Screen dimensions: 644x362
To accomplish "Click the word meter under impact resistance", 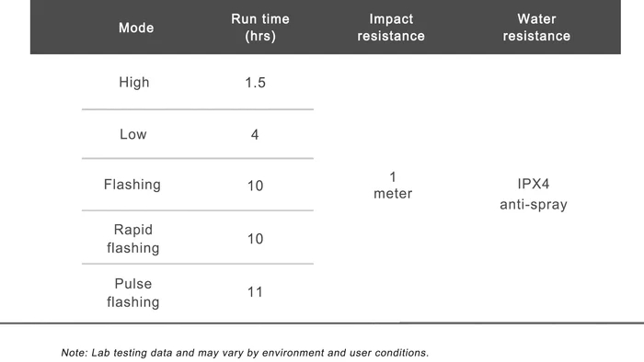I will pyautogui.click(x=393, y=194).
